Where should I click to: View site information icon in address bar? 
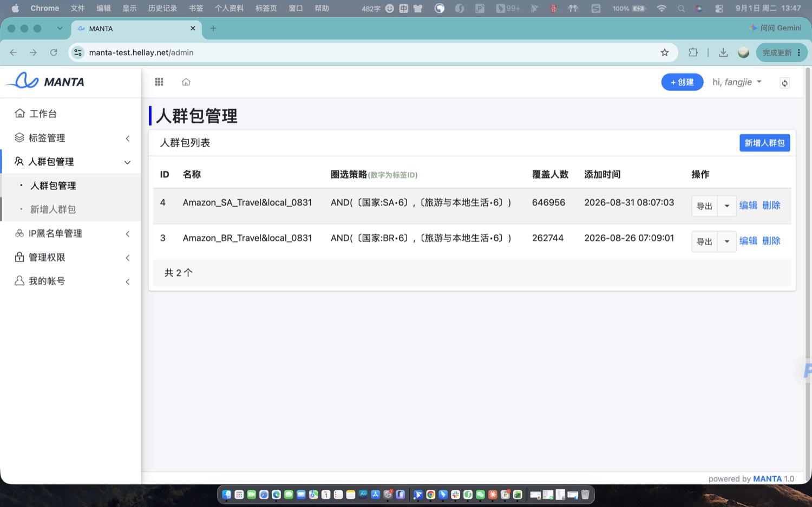[x=78, y=52]
